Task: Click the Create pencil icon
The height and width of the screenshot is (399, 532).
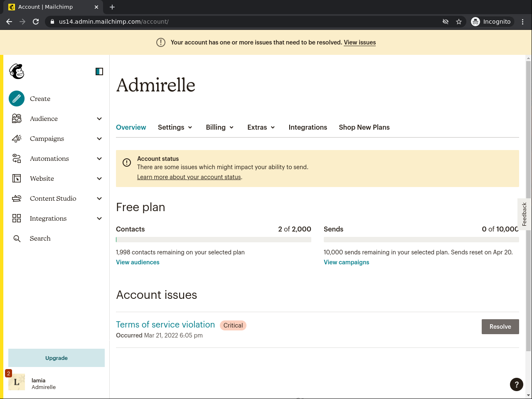Action: pyautogui.click(x=17, y=99)
